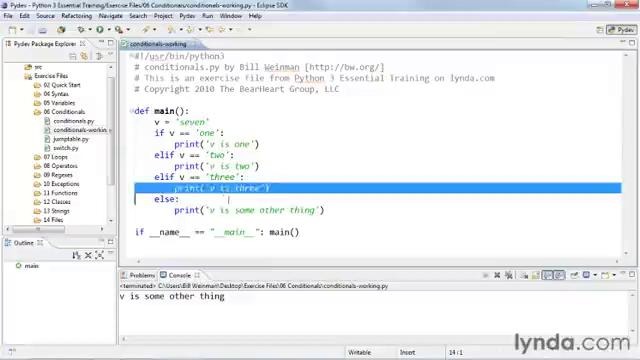Open the Edit menu

point(24,16)
